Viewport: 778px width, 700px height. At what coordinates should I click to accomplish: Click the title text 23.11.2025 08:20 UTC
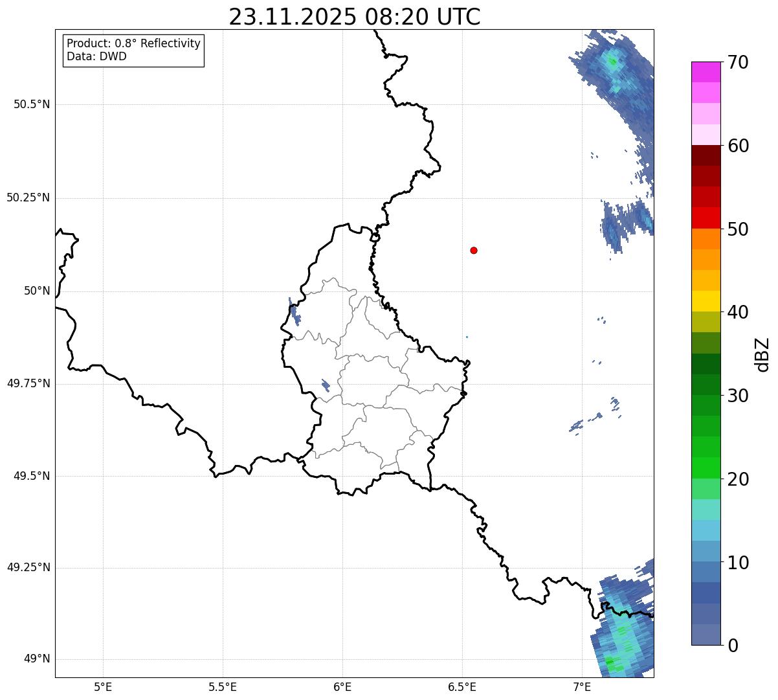tap(355, 17)
